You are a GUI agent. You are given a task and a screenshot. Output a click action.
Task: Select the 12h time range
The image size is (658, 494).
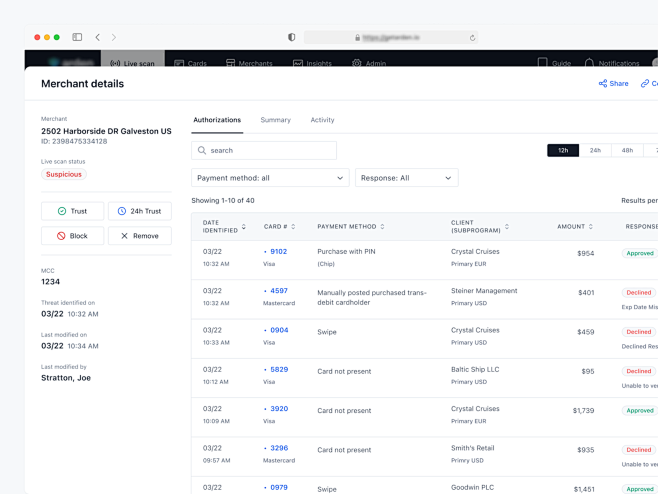[x=563, y=150]
